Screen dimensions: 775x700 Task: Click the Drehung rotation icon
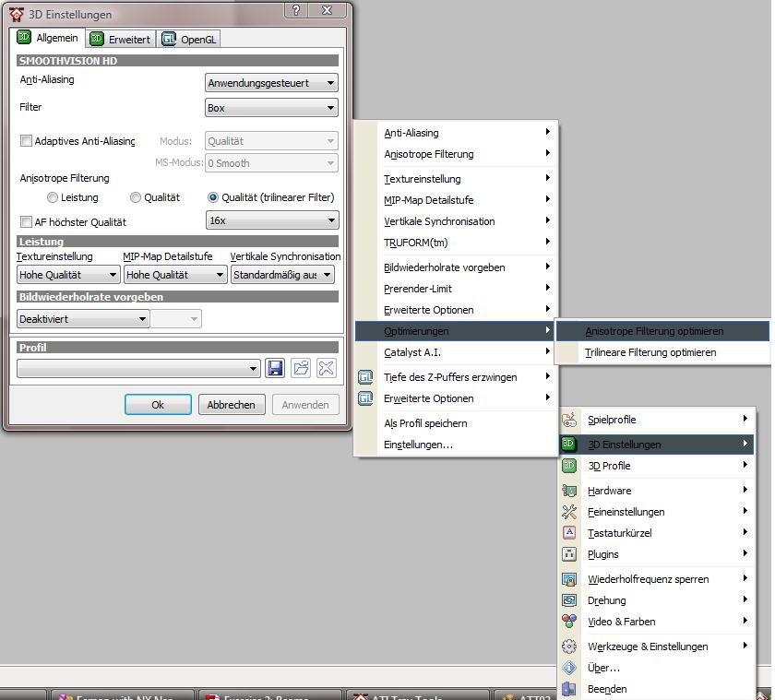[569, 600]
